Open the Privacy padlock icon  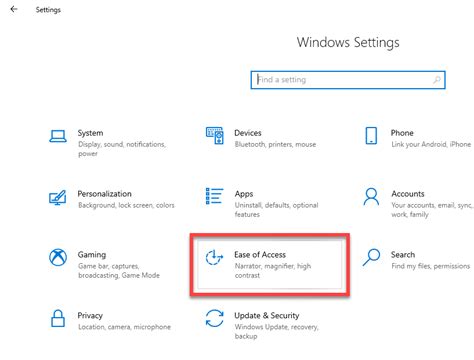58,318
